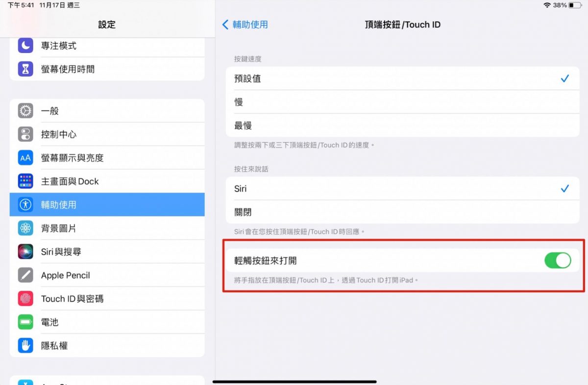Tap the home indicator bar at bottom
The width and height of the screenshot is (588, 385).
(294, 382)
